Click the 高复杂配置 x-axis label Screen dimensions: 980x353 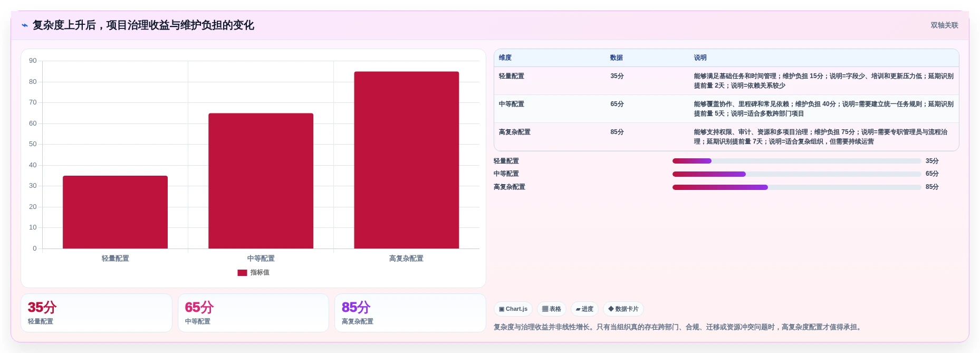(406, 259)
